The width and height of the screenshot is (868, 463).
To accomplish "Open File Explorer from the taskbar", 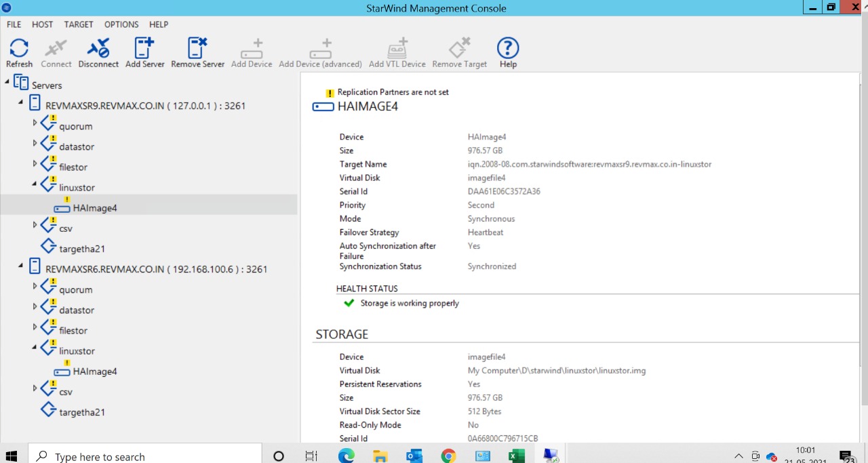I will click(380, 456).
